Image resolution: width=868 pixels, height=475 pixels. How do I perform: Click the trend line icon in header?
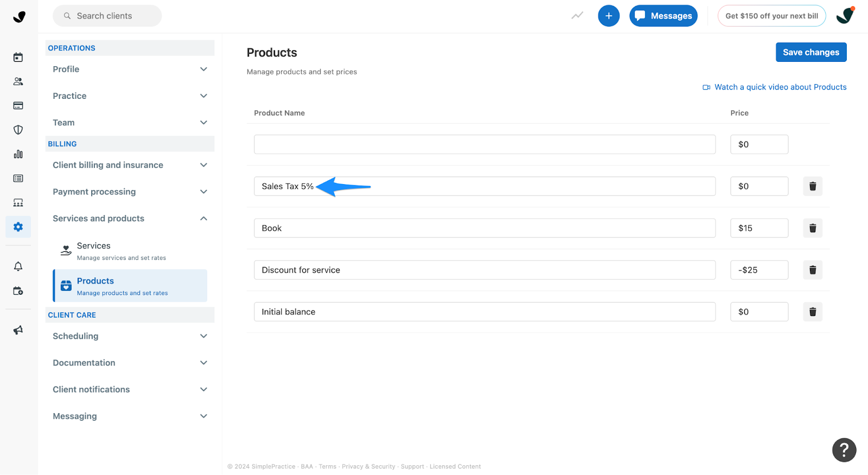[x=577, y=16]
